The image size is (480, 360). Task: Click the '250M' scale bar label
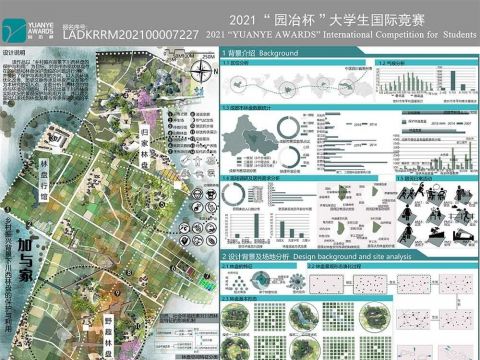208,57
